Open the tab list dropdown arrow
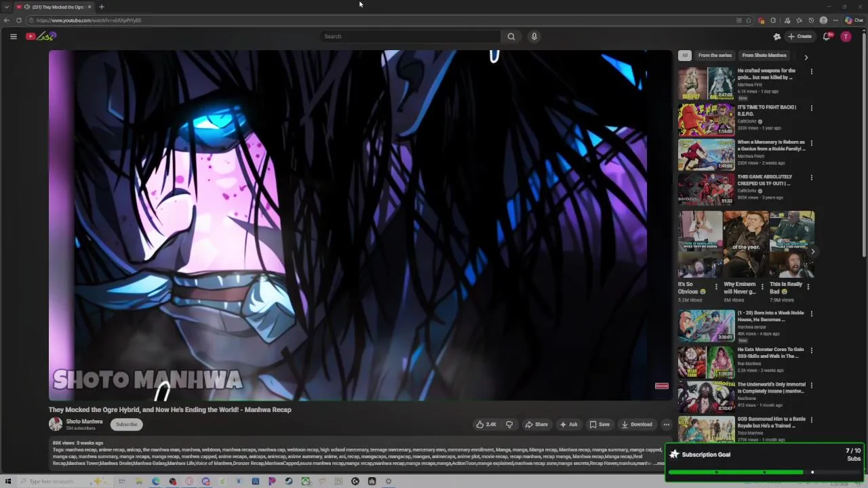The image size is (868, 488). [7, 7]
